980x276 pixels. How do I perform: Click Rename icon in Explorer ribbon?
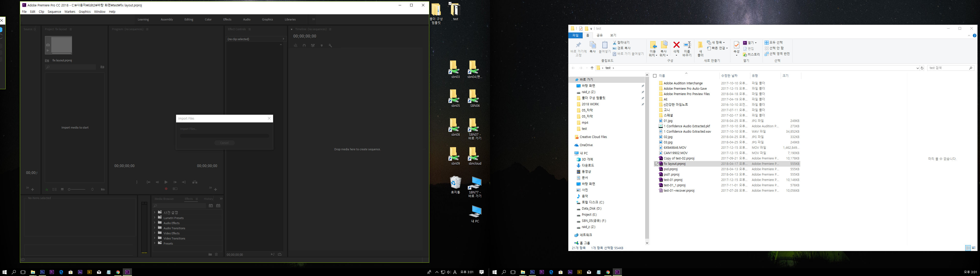(687, 45)
